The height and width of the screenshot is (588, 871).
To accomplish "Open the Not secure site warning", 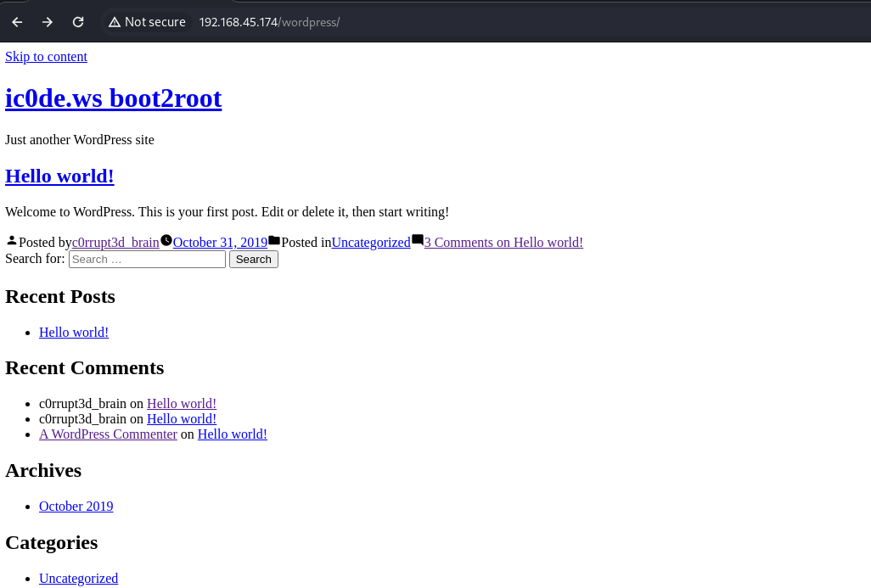I will point(147,22).
